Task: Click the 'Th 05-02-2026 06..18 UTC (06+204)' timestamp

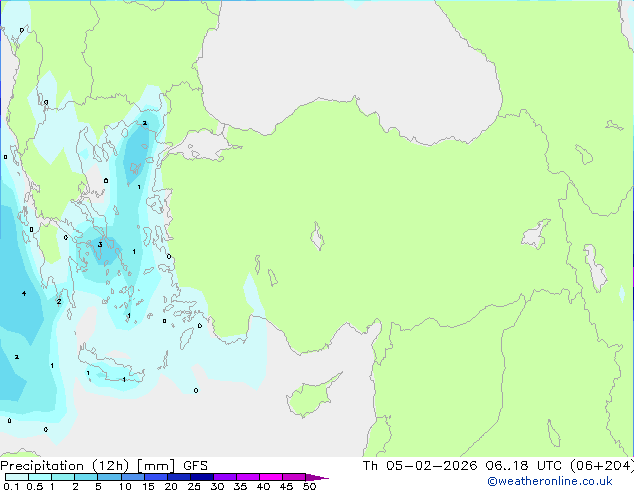Action: click(498, 466)
